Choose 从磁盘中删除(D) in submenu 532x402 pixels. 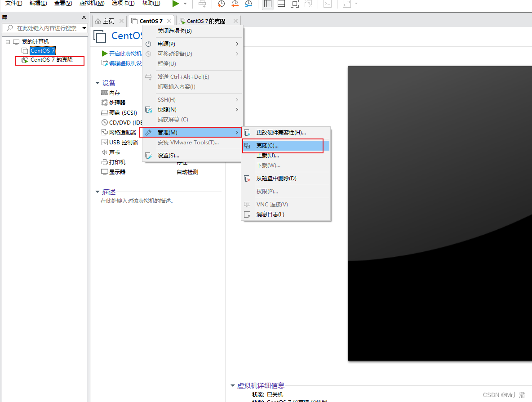point(286,179)
